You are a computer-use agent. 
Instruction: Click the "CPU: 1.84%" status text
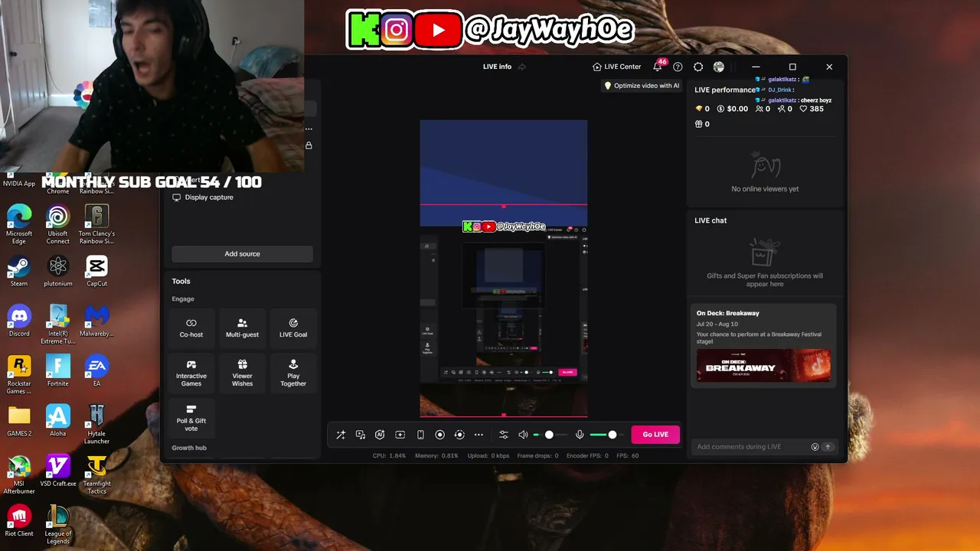tap(389, 455)
